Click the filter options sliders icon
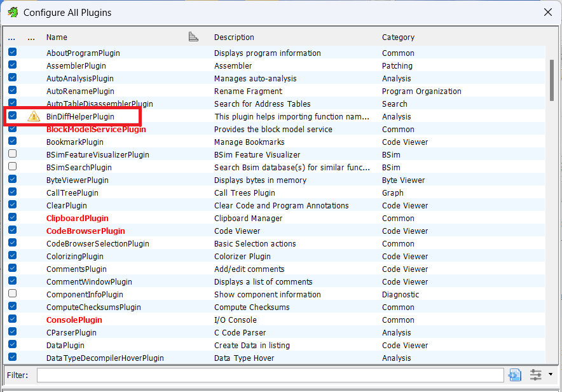The width and height of the screenshot is (562, 392). point(535,375)
